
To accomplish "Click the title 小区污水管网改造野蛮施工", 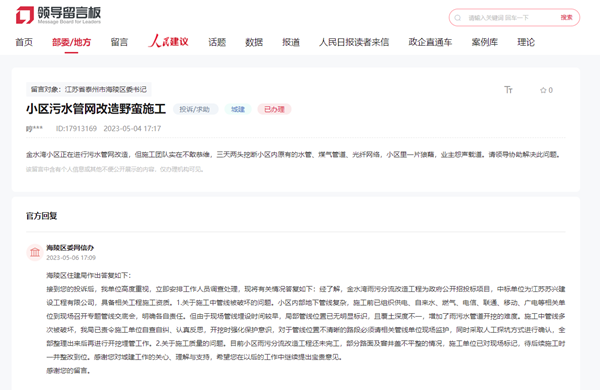I will pos(96,109).
